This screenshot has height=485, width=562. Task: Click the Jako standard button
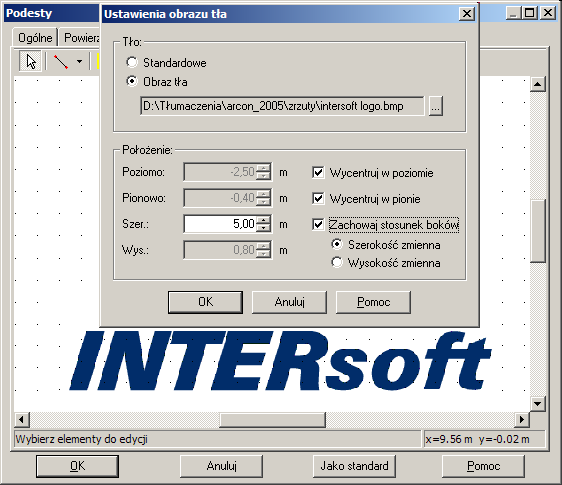tap(354, 466)
